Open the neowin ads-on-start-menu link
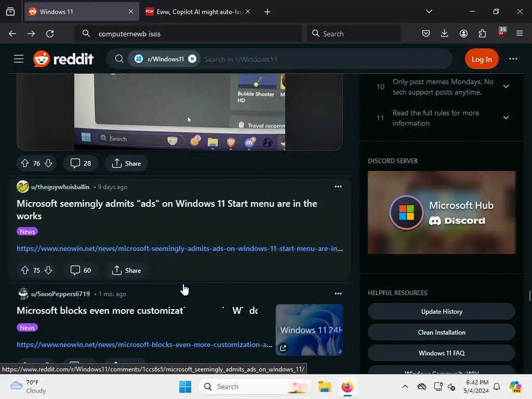The height and width of the screenshot is (399, 532). (x=180, y=249)
